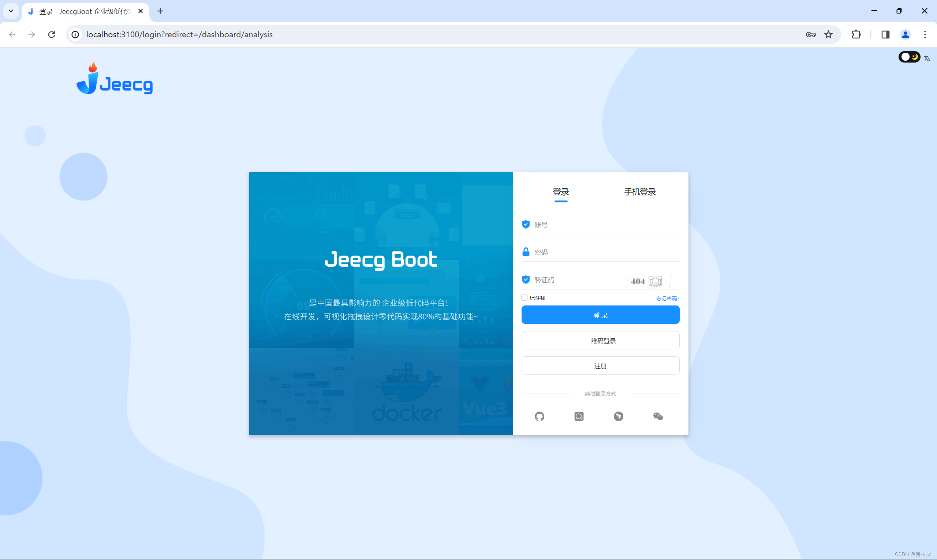This screenshot has width=937, height=560.
Task: Open a new browser tab
Action: click(x=160, y=11)
